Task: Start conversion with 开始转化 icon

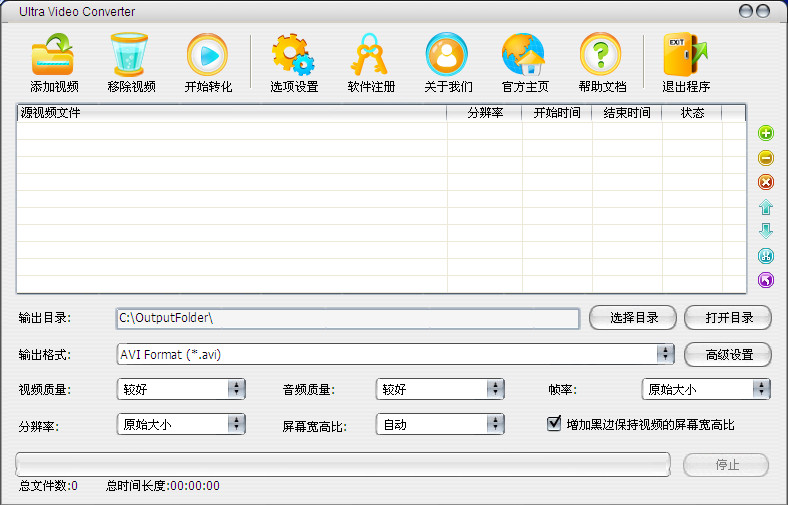Action: (208, 54)
